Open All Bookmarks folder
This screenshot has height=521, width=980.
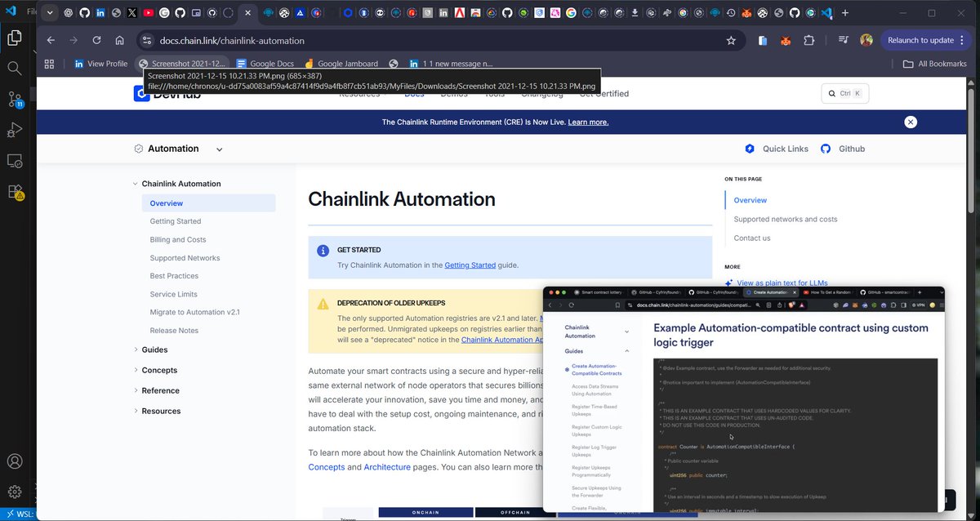click(934, 64)
